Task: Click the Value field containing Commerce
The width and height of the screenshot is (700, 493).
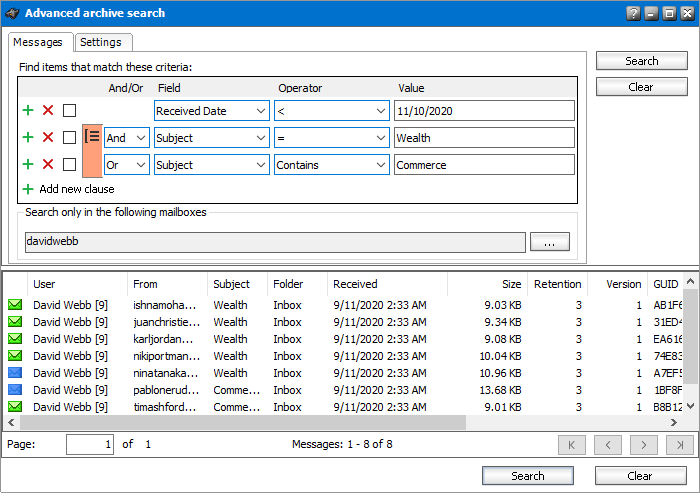Action: [x=484, y=165]
